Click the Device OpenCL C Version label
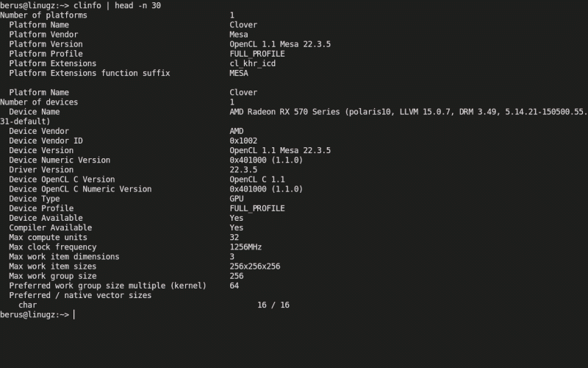This screenshot has width=588, height=368. (x=62, y=180)
